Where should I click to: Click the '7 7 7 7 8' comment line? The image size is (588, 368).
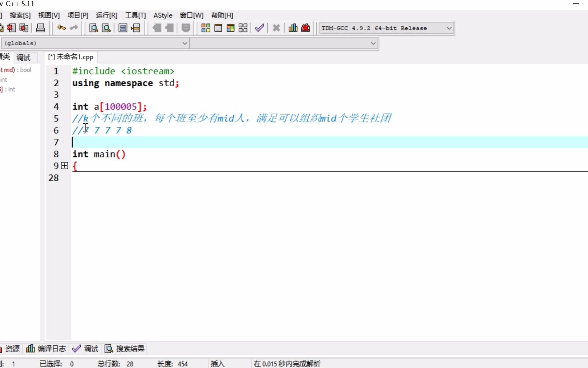(102, 130)
